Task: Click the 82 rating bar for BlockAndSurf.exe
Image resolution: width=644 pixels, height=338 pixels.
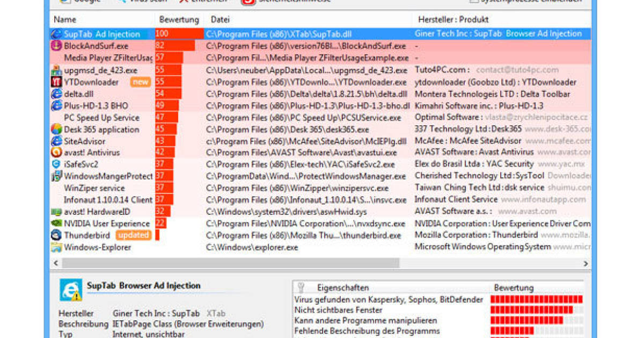Action: pos(175,46)
